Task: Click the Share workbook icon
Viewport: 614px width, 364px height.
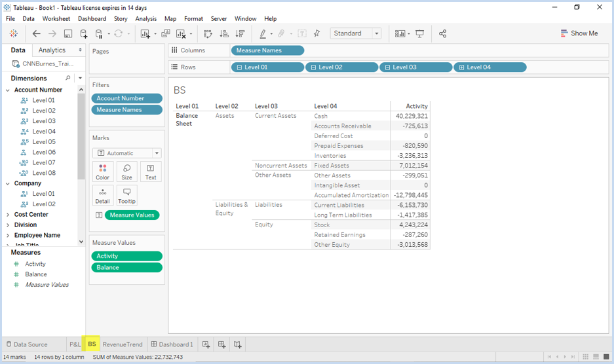Action: [x=442, y=33]
